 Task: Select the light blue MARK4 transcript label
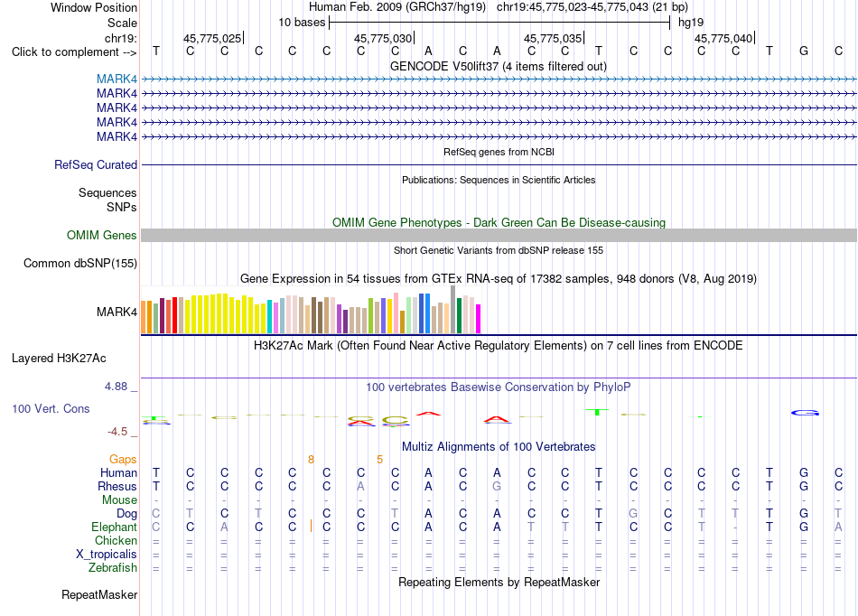tap(117, 79)
